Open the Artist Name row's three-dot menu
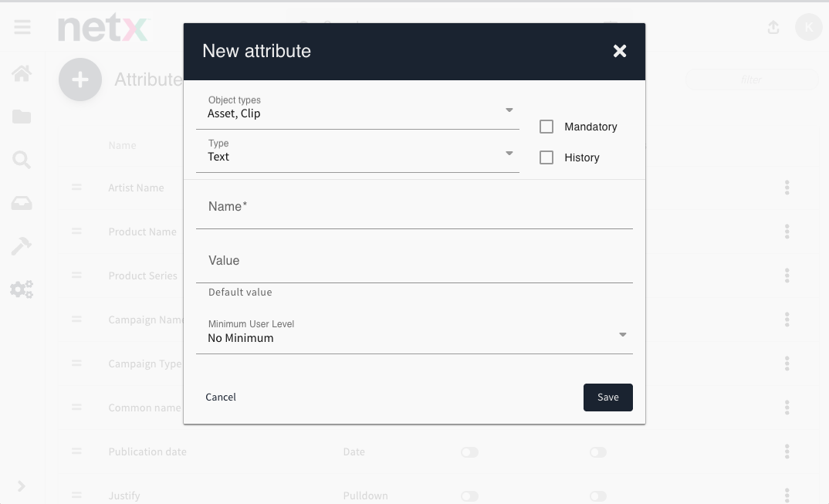829x504 pixels. 787,188
